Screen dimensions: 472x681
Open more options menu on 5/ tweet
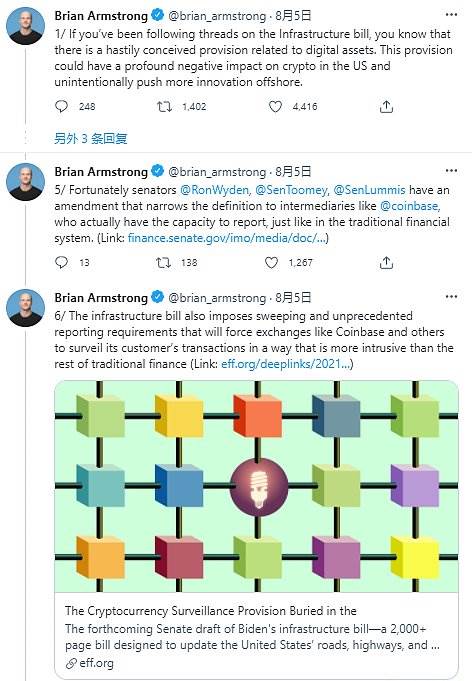pos(452,171)
